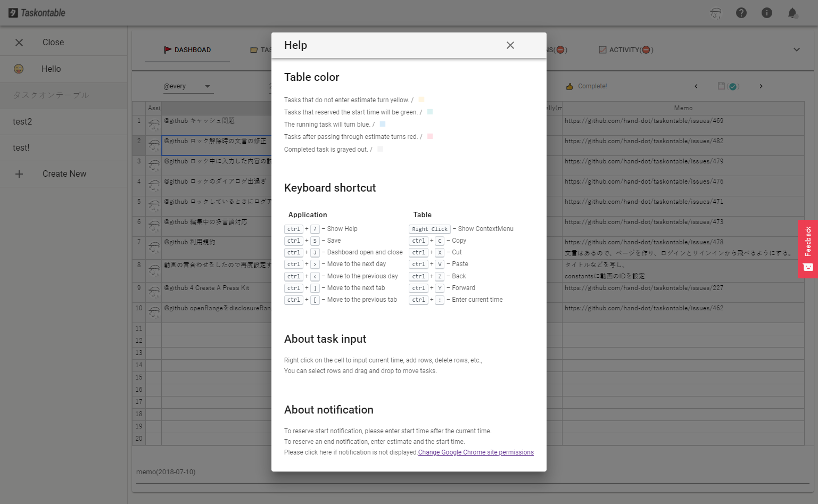Click assignee avatar in row 5
818x504 pixels.
154,206
